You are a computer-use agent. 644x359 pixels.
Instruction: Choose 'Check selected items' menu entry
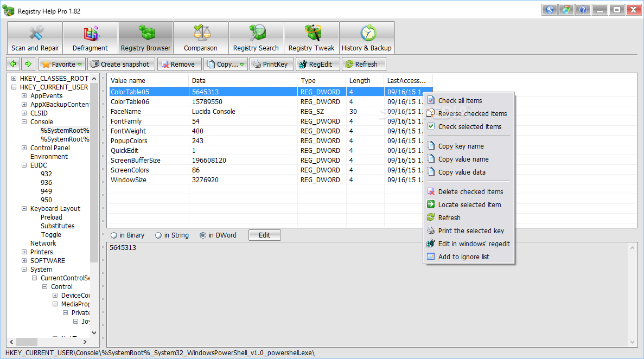pyautogui.click(x=469, y=126)
